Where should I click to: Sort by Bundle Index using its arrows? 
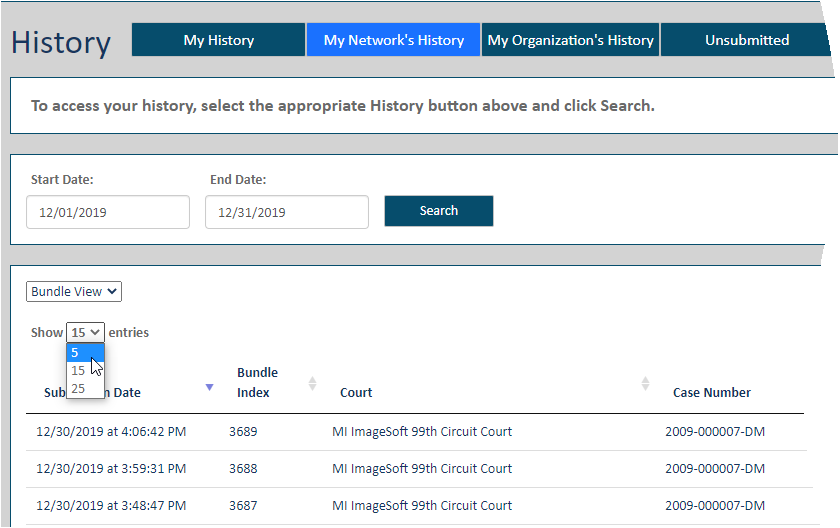(x=312, y=383)
